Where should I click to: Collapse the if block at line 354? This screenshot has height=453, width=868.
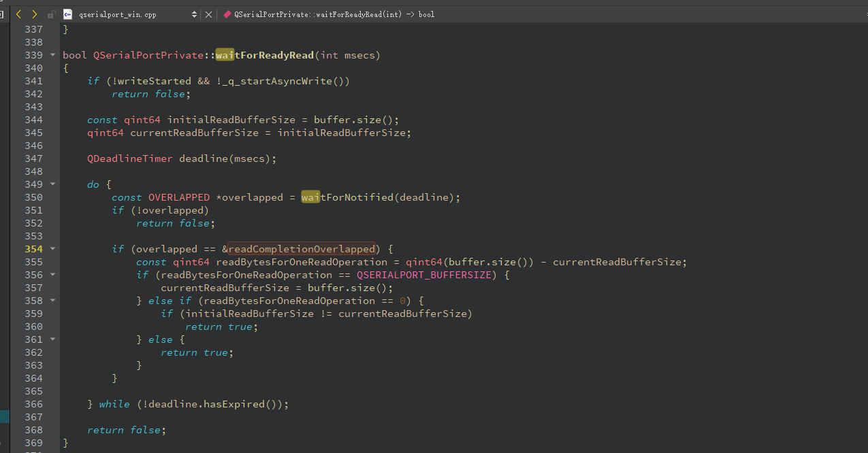[52, 249]
